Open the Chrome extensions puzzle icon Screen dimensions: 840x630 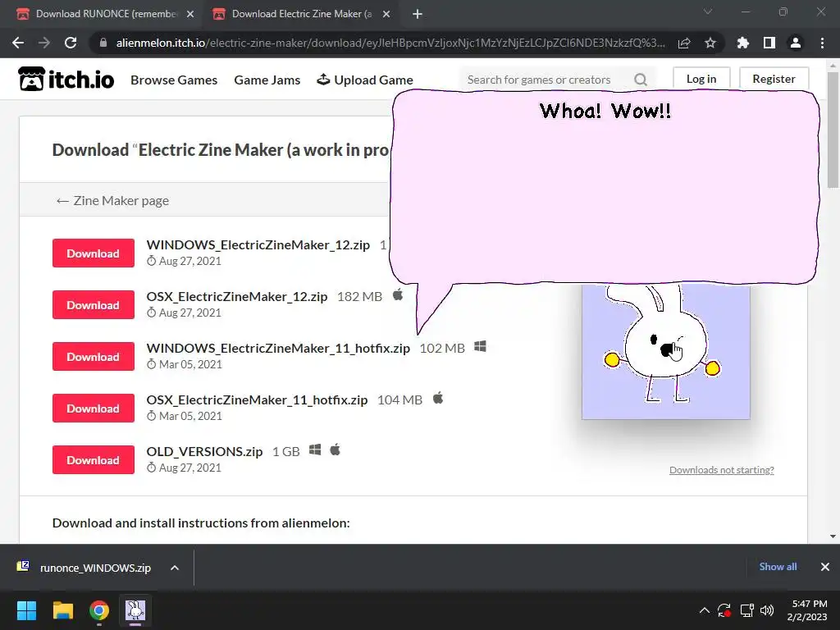(x=743, y=43)
